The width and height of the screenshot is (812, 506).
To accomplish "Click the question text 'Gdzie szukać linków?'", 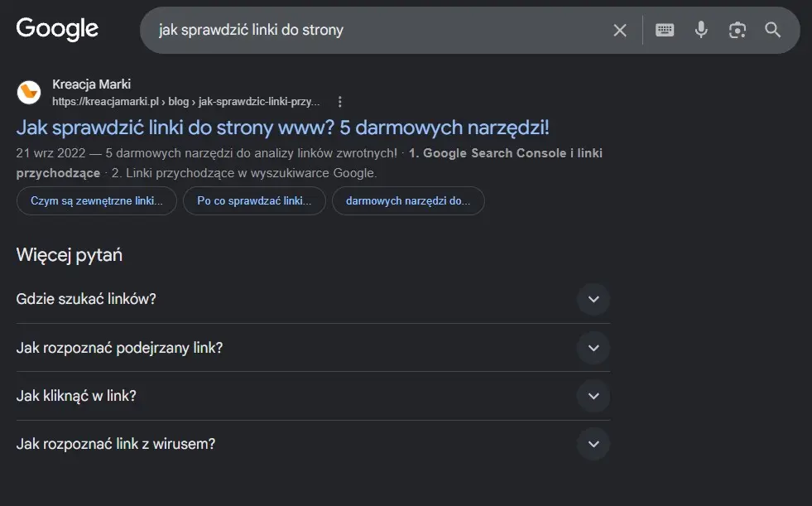I will coord(86,299).
